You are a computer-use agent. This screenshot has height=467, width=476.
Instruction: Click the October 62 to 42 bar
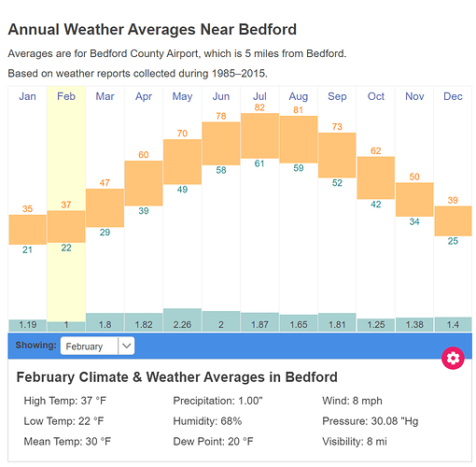376,177
